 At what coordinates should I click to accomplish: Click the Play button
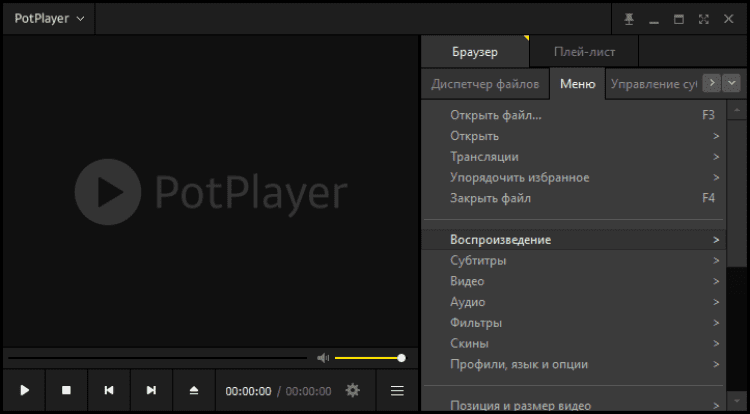coord(24,391)
